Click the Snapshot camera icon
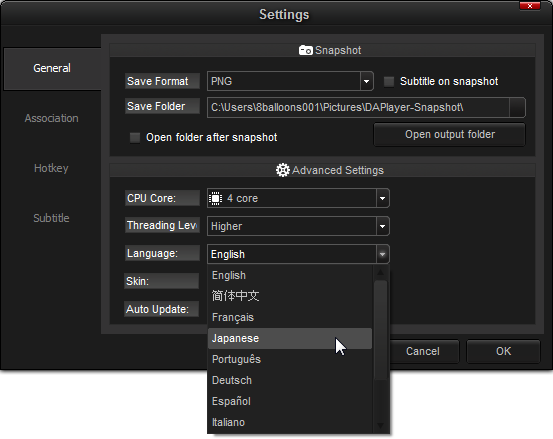 coord(305,50)
